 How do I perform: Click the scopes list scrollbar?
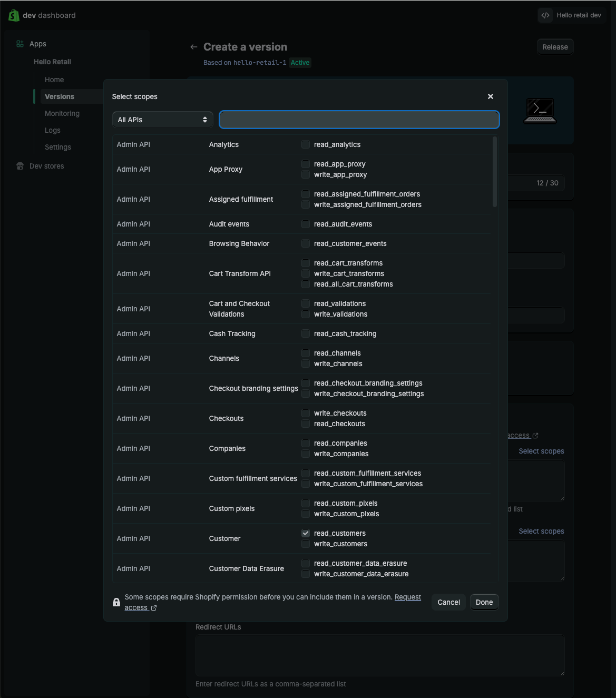point(494,172)
